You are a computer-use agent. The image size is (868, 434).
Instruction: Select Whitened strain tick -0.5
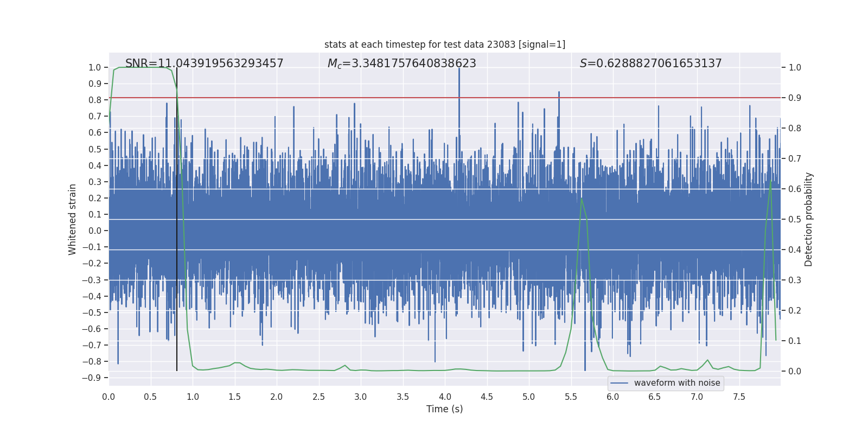tap(92, 312)
